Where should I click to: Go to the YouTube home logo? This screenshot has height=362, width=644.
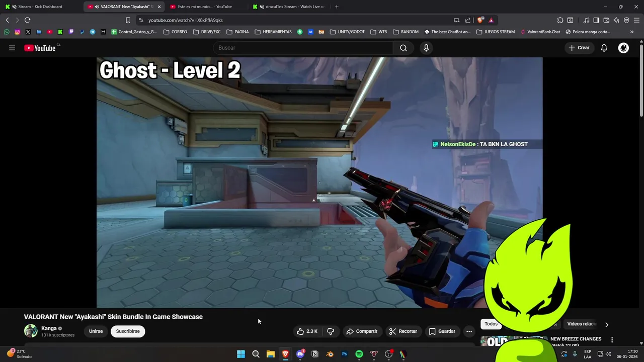[40, 48]
